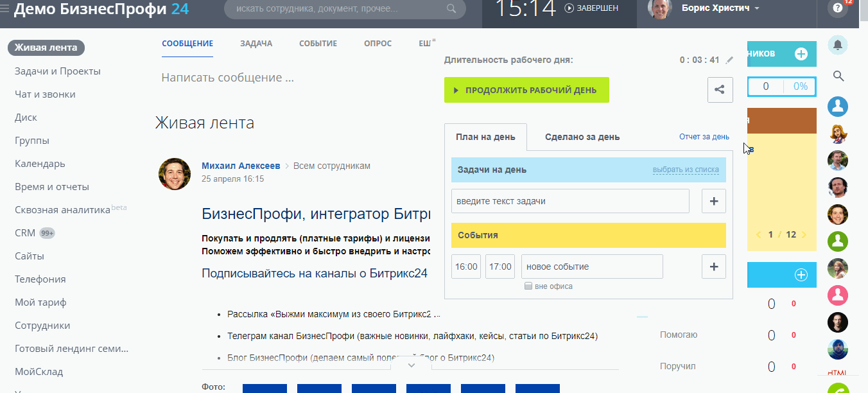The image size is (868, 393).
Task: Open Михаил Алексеев's post avatar
Action: (175, 174)
